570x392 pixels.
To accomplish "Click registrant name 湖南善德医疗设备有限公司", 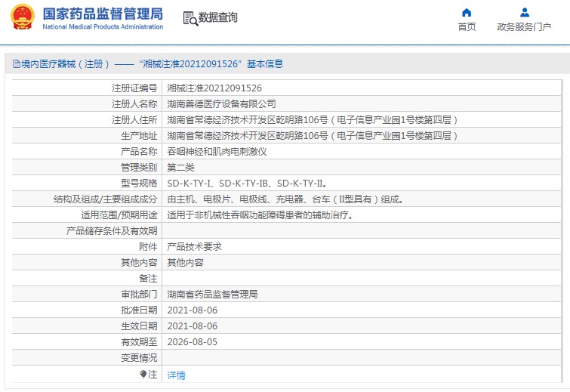I will point(221,103).
